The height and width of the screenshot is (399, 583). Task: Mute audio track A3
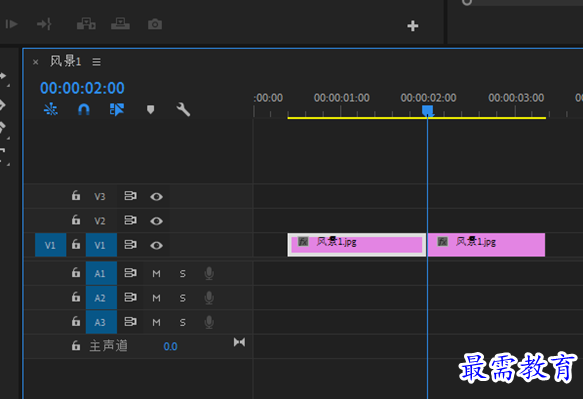coord(157,322)
